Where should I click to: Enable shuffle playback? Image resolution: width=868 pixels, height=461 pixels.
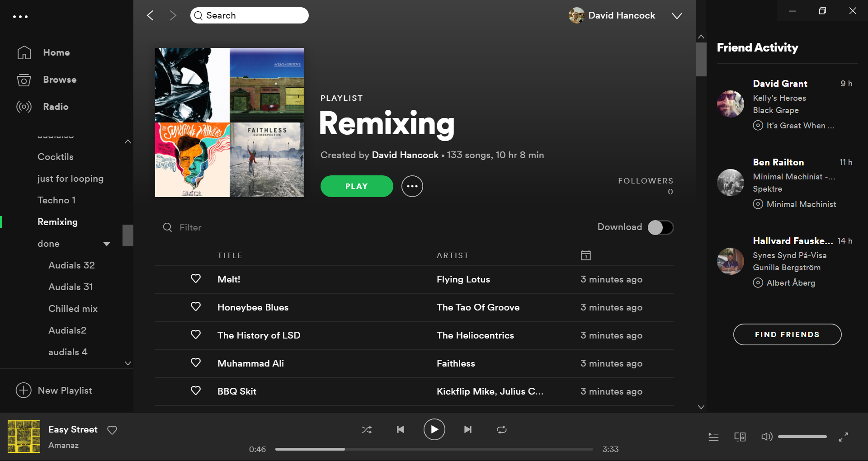click(367, 430)
